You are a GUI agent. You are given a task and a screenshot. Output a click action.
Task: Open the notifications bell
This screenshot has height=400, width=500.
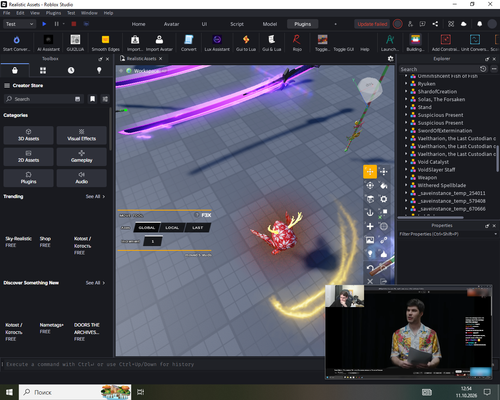(x=479, y=24)
